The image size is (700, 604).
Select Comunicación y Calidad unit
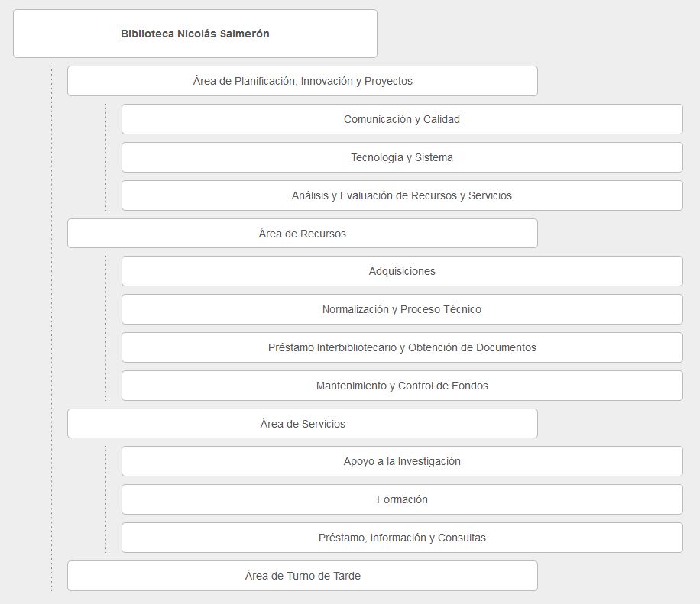(401, 119)
